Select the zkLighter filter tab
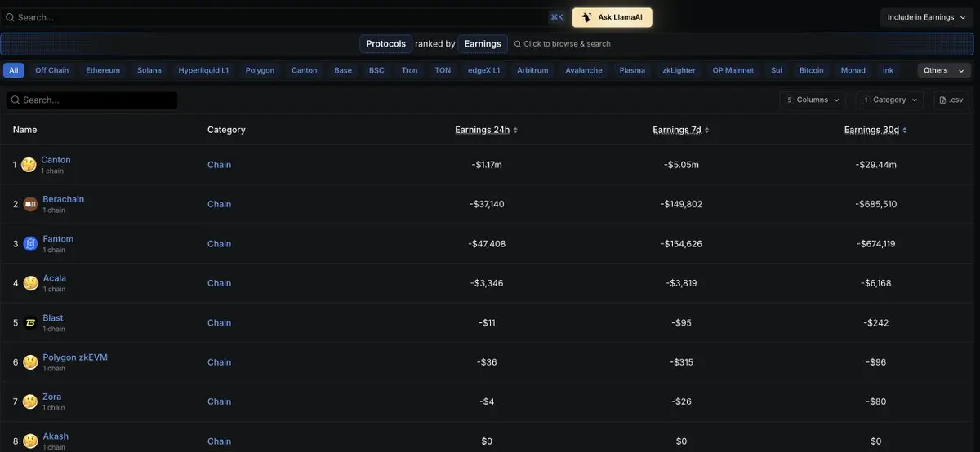Viewport: 980px width, 452px height. pos(679,70)
